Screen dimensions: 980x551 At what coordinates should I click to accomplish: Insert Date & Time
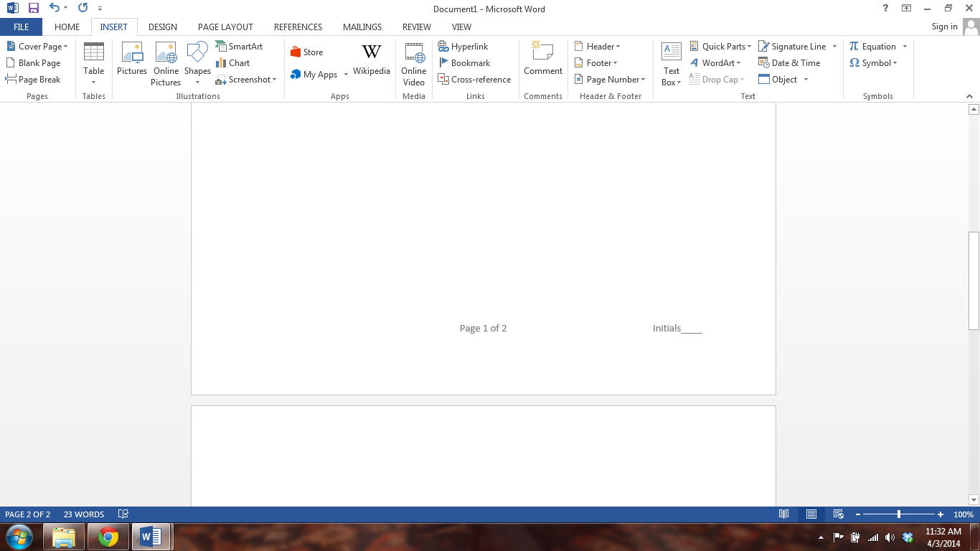tap(789, 63)
